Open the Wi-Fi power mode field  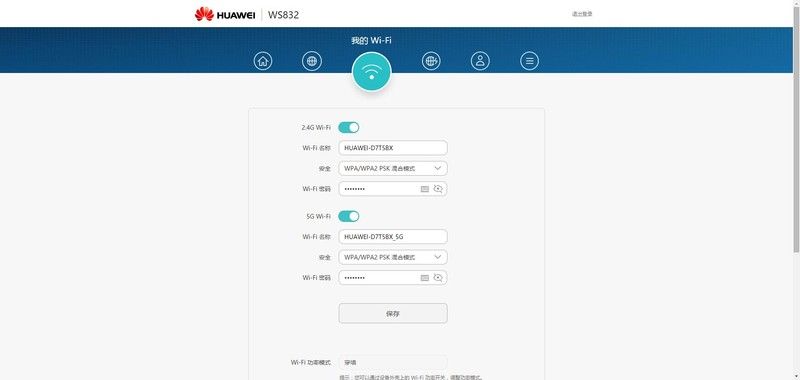pyautogui.click(x=393, y=362)
